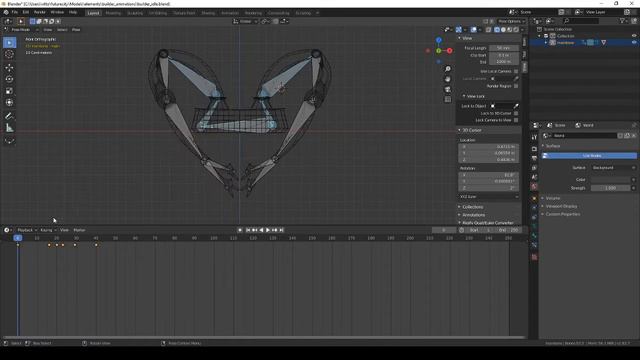This screenshot has height=360, width=640.
Task: Click the red X axis gizmo ball
Action: (449, 51)
